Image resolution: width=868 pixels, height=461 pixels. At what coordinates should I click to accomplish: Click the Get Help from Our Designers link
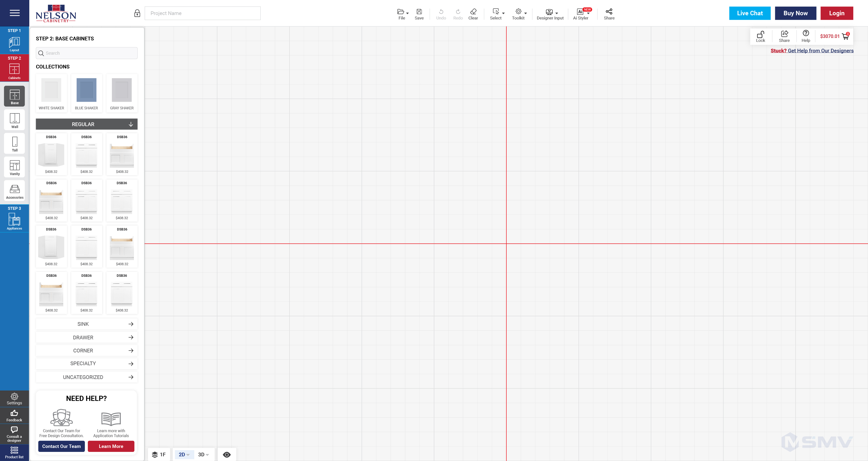tap(821, 50)
